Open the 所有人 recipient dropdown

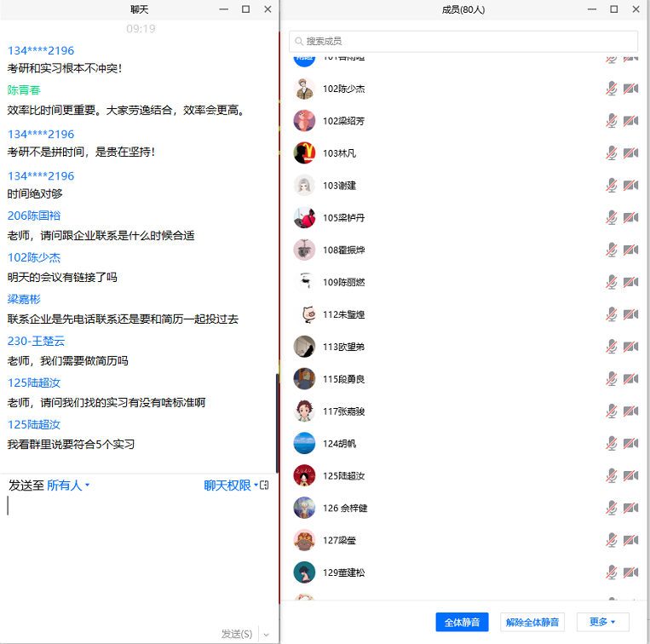coord(68,486)
